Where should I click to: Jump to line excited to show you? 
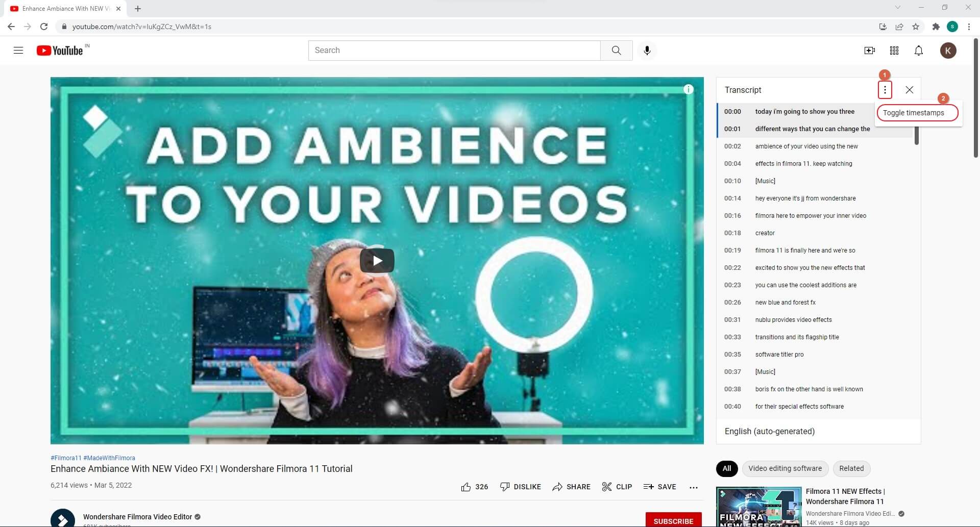[x=814, y=268]
